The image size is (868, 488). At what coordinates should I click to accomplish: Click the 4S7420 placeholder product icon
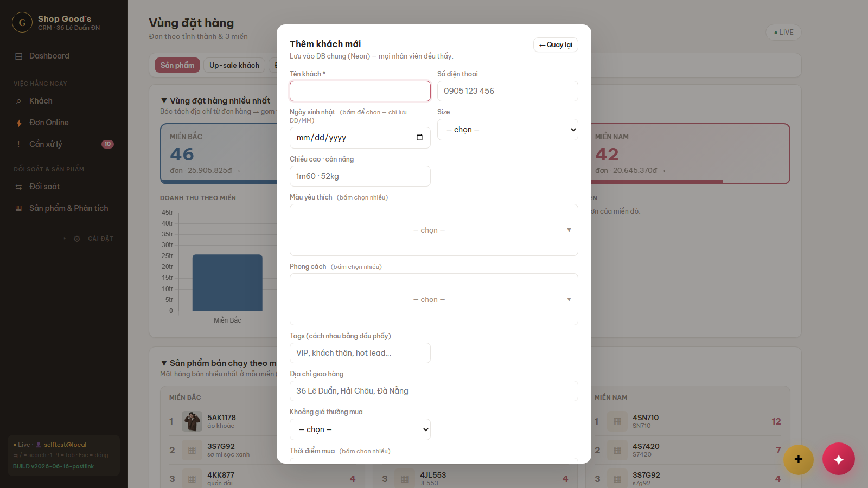[617, 450]
